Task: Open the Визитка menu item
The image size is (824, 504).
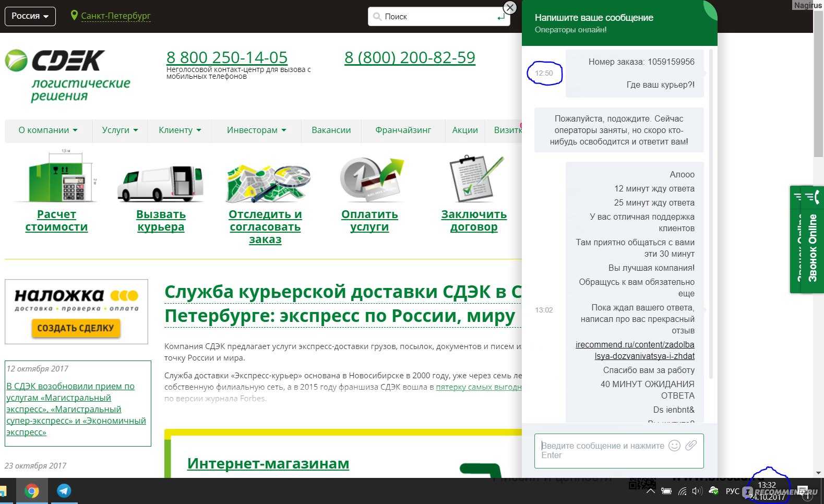Action: tap(507, 130)
